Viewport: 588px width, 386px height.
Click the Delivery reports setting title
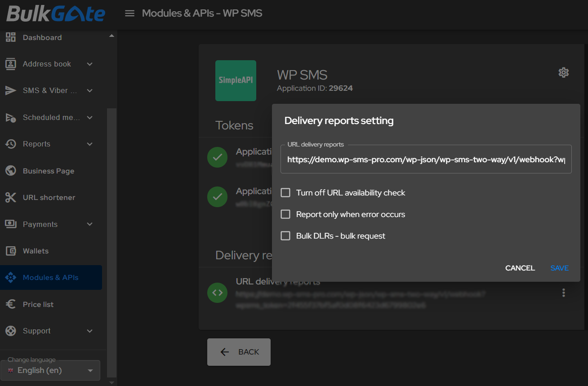[x=339, y=120]
